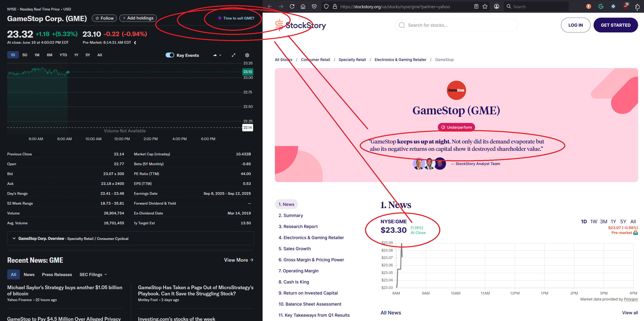Jump to '8. Cash Is King' section

coord(294,282)
